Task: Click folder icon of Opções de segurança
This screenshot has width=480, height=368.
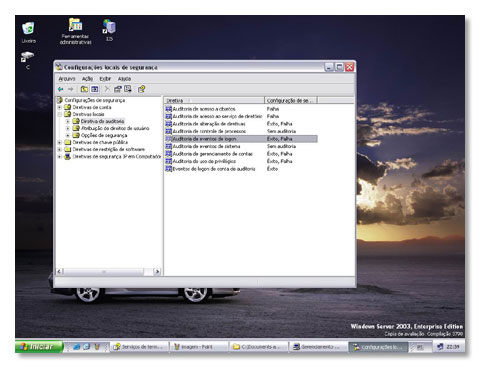Action: click(x=76, y=135)
